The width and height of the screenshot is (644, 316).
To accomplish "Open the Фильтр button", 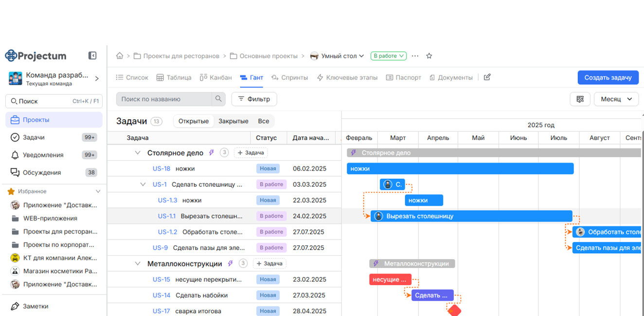I will point(254,99).
